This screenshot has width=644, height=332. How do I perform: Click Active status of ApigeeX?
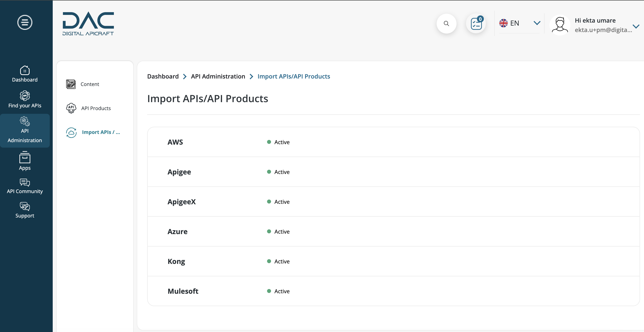(x=278, y=202)
